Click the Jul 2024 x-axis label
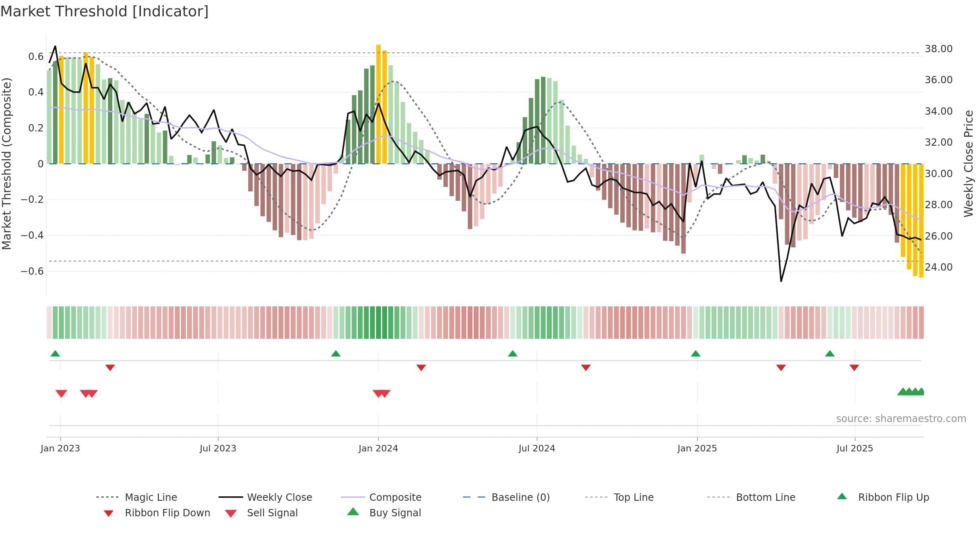The image size is (980, 551). 537,448
